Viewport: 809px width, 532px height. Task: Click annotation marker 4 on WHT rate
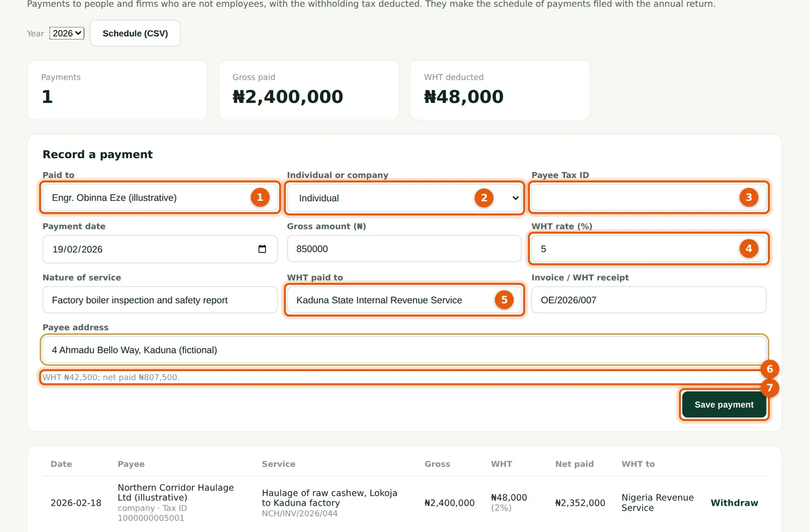click(x=749, y=248)
